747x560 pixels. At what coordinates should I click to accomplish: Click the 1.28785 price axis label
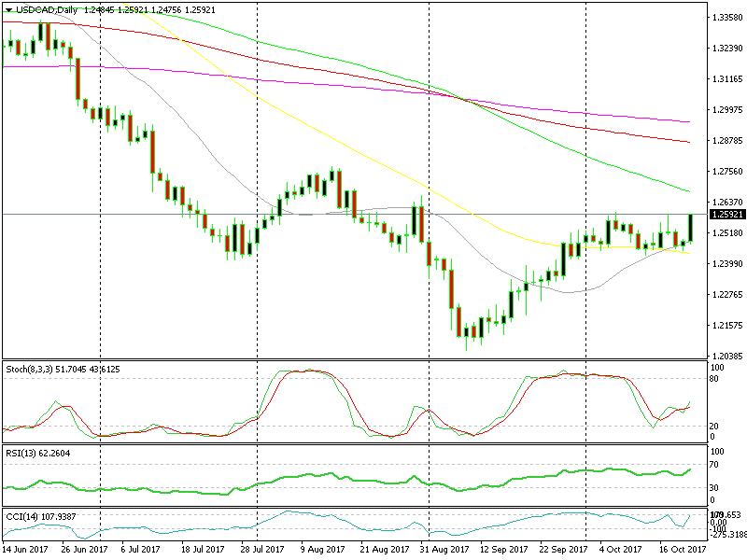(727, 141)
